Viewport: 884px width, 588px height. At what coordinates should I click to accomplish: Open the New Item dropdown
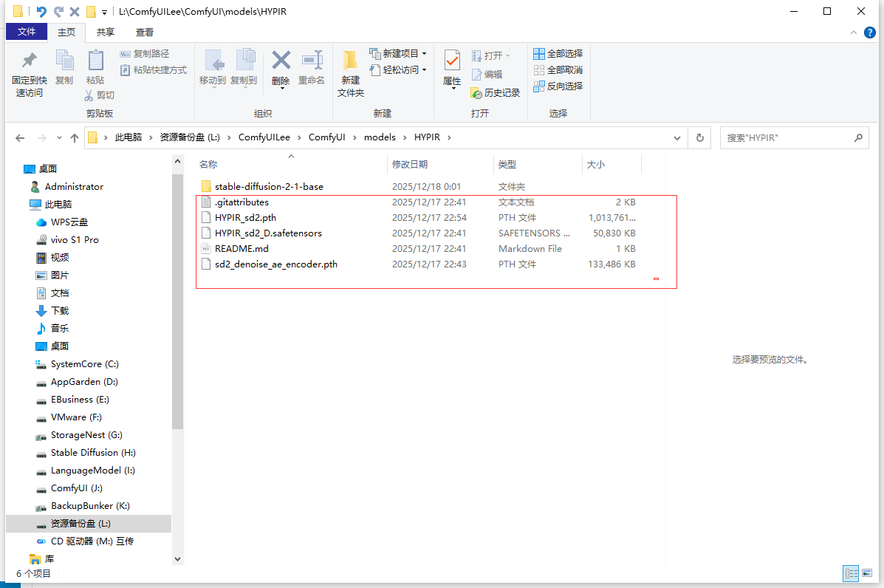click(x=399, y=54)
